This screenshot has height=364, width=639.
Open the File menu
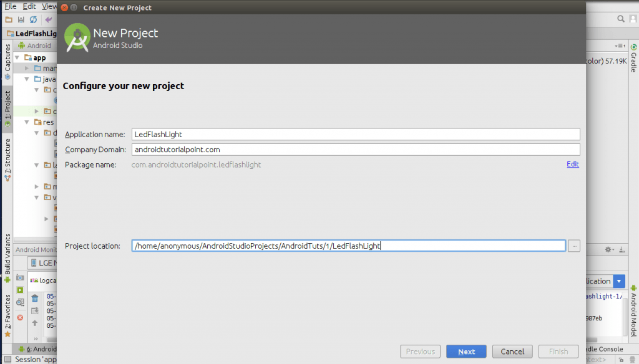(10, 6)
